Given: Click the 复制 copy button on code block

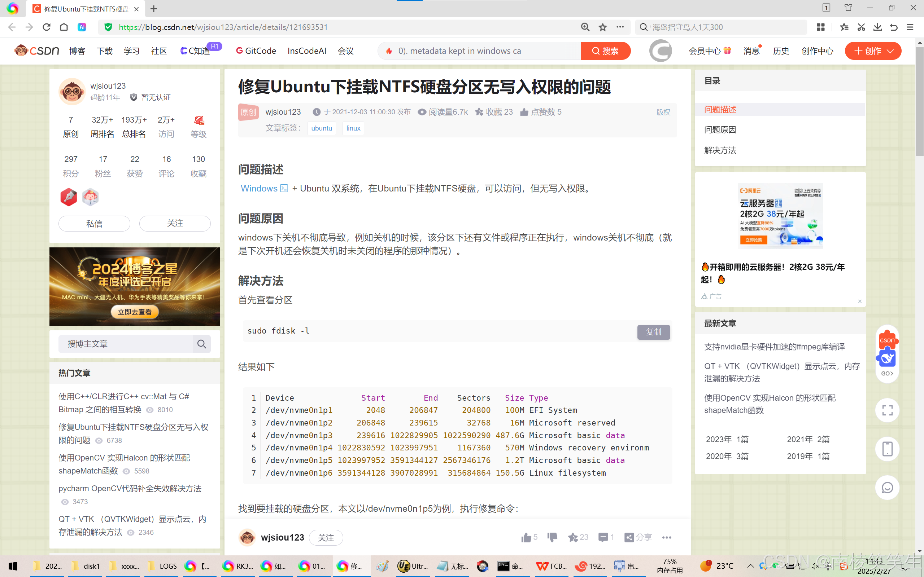Looking at the screenshot, I should pyautogui.click(x=653, y=332).
